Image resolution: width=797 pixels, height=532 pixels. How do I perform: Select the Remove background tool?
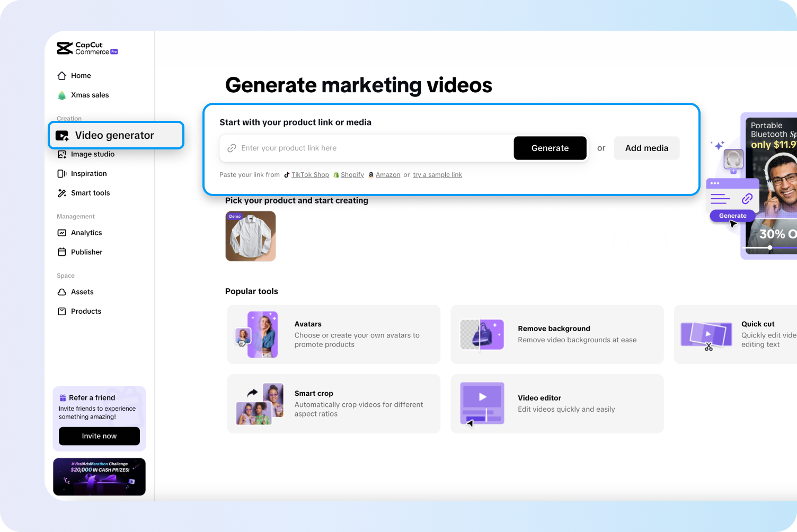click(556, 334)
